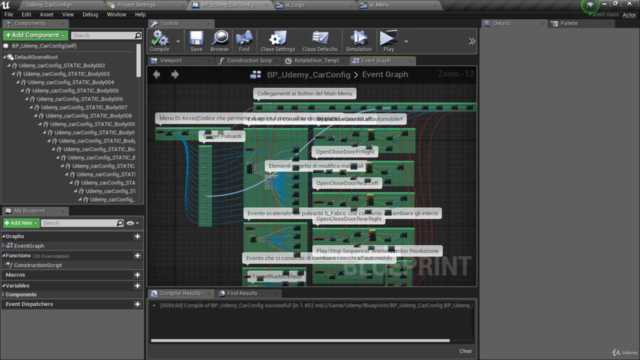This screenshot has width=640, height=360.
Task: Open the Debug menu
Action: (x=90, y=14)
